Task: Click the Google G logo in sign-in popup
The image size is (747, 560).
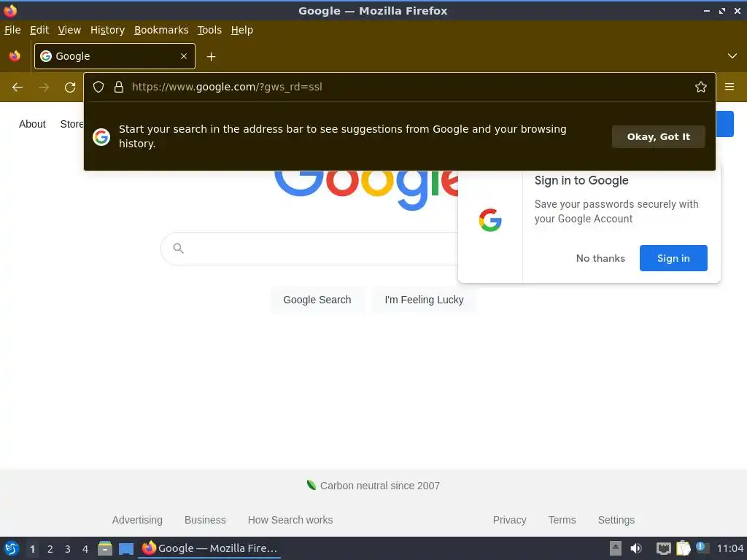Action: (490, 220)
